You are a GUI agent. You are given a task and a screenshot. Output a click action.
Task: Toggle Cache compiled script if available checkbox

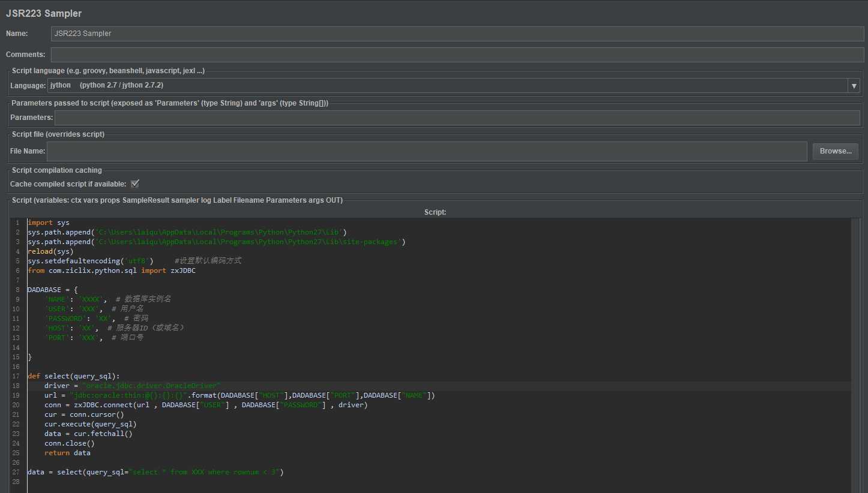click(135, 184)
